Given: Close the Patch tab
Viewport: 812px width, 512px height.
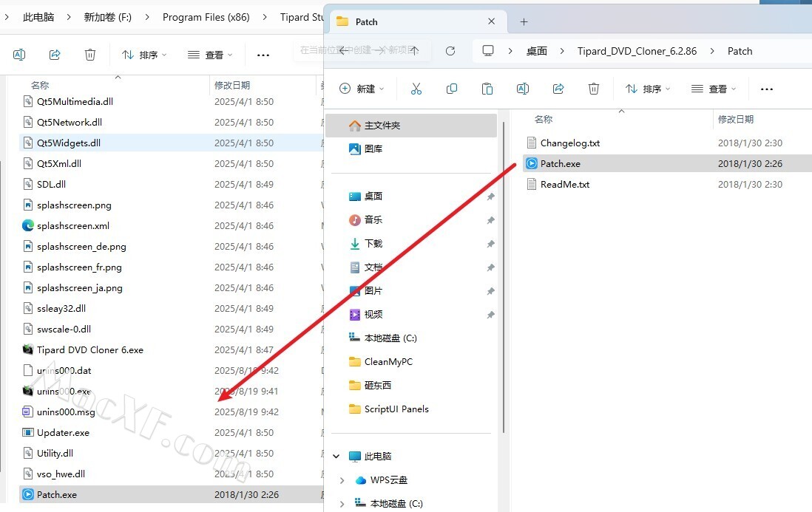Looking at the screenshot, I should point(492,21).
